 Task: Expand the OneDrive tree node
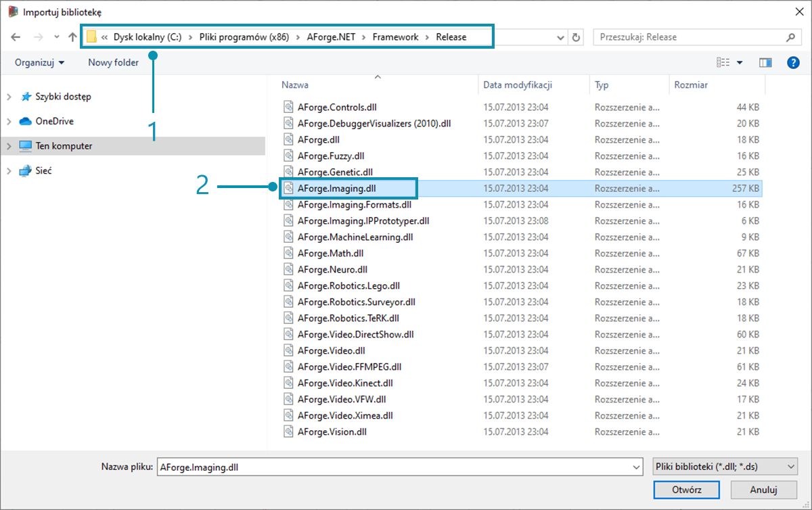(x=9, y=122)
